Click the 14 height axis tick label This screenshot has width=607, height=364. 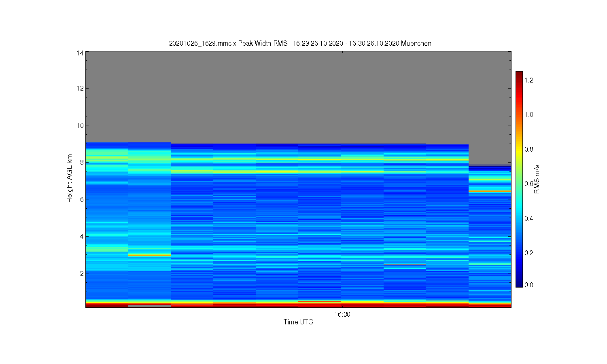pos(80,53)
